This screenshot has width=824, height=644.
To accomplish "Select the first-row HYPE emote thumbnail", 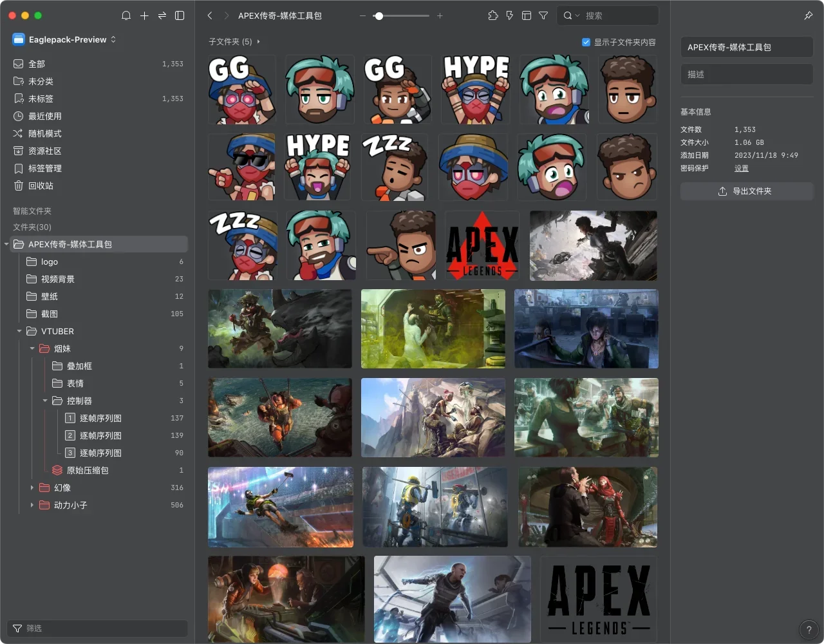I will click(x=476, y=90).
